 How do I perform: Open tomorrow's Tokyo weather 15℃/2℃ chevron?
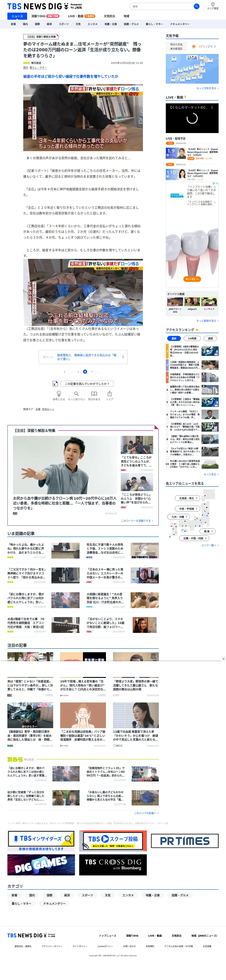(x=215, y=47)
